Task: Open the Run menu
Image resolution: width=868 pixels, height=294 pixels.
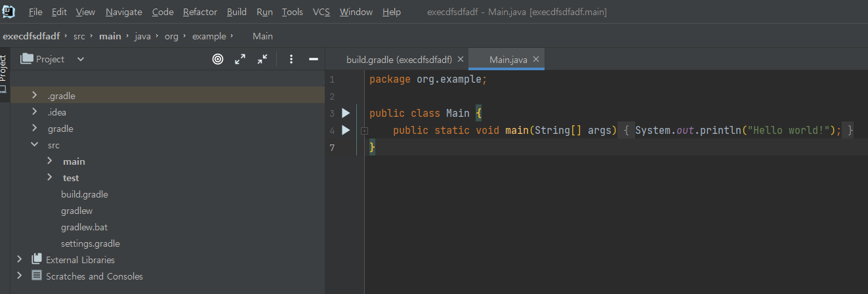Action: (x=264, y=12)
